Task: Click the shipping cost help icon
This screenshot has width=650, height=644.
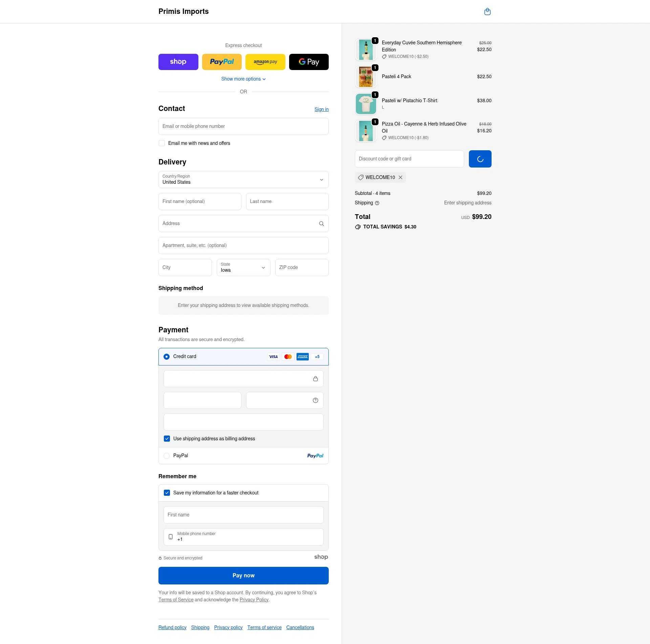Action: 377,203
